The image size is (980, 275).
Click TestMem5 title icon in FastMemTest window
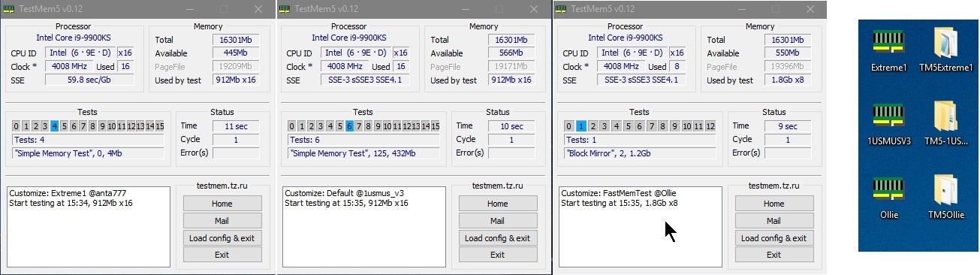coord(561,9)
